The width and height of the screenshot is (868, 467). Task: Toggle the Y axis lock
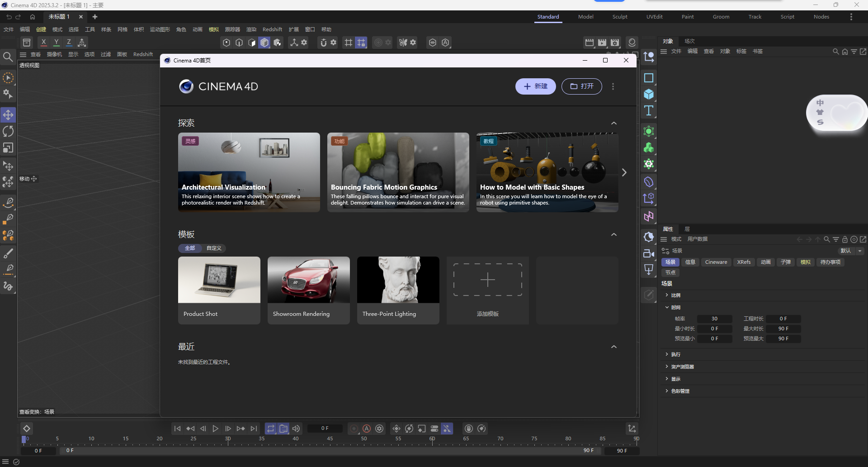point(56,42)
